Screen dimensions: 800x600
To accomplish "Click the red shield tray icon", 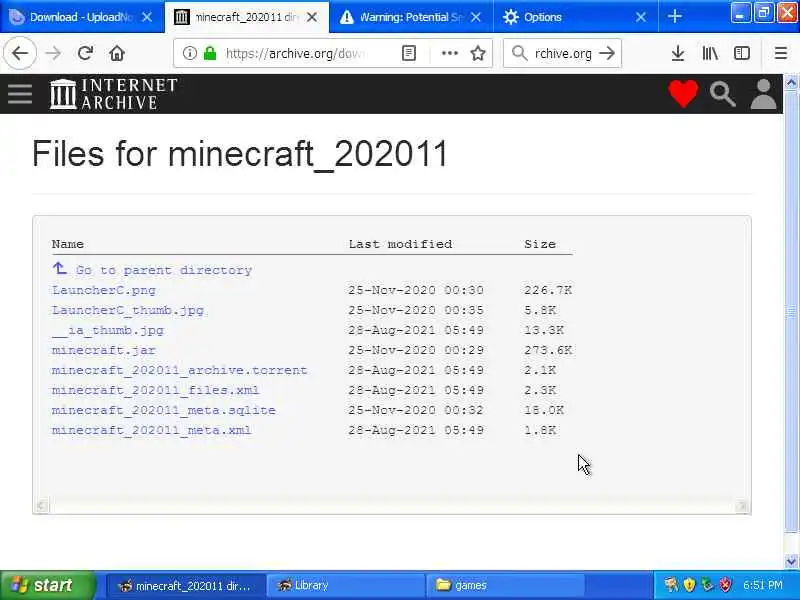I will pyautogui.click(x=725, y=585).
